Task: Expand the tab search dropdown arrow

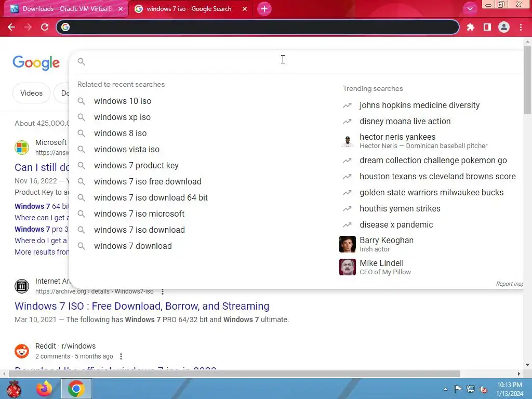Action: (470, 9)
